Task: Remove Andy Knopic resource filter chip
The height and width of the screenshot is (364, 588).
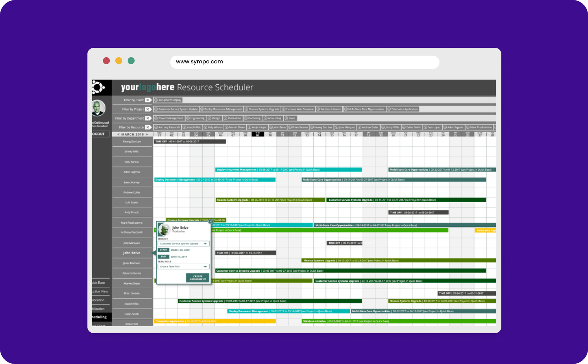Action: tap(250, 127)
